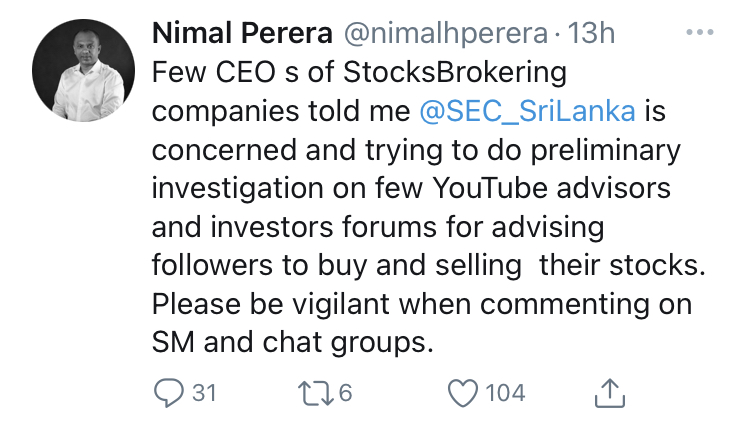Click 'followers to buy and selling' line

[x=429, y=266]
